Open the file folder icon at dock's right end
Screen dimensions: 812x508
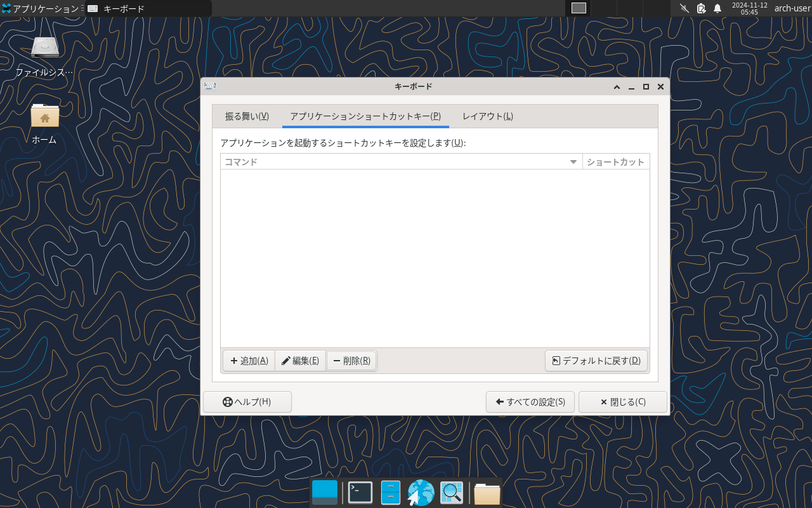[487, 492]
